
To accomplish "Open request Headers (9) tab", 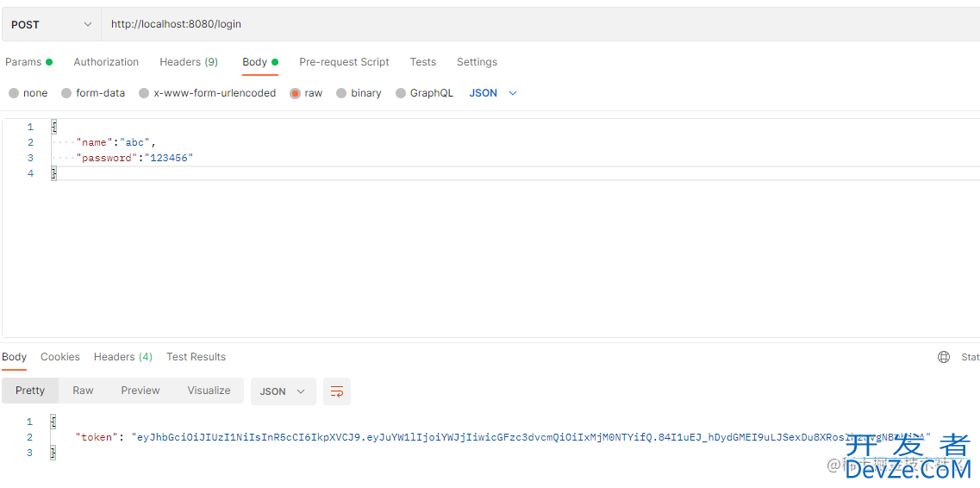I will (188, 62).
